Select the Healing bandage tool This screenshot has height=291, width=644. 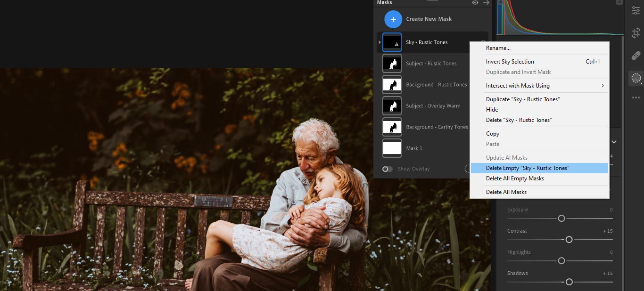coord(636,56)
